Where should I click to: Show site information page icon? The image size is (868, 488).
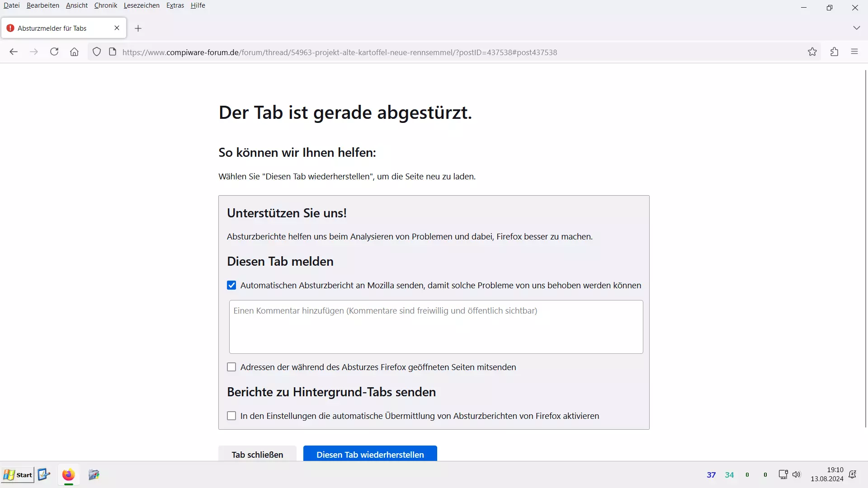coord(113,52)
